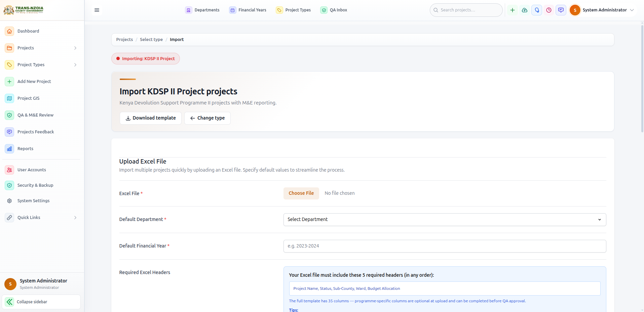Click the Projects Feedback chat icon in the sidebar

9,132
